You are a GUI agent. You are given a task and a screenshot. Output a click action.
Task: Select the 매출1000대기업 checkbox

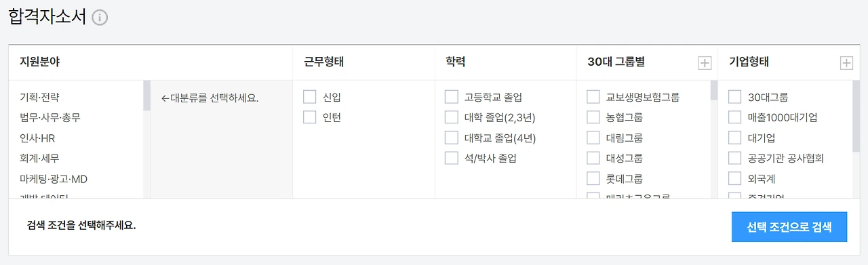[734, 117]
